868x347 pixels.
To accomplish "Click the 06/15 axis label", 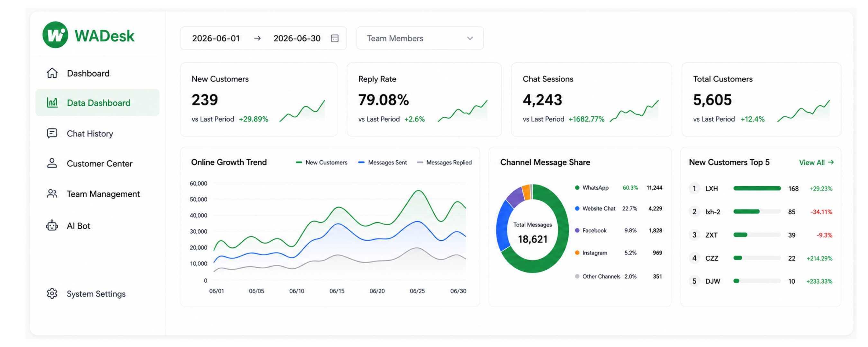I will (337, 291).
